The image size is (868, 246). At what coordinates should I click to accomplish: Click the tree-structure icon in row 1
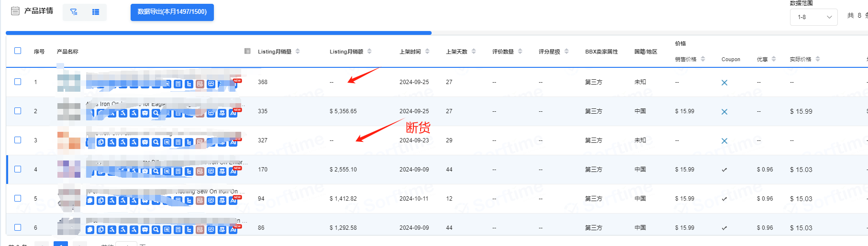(189, 84)
